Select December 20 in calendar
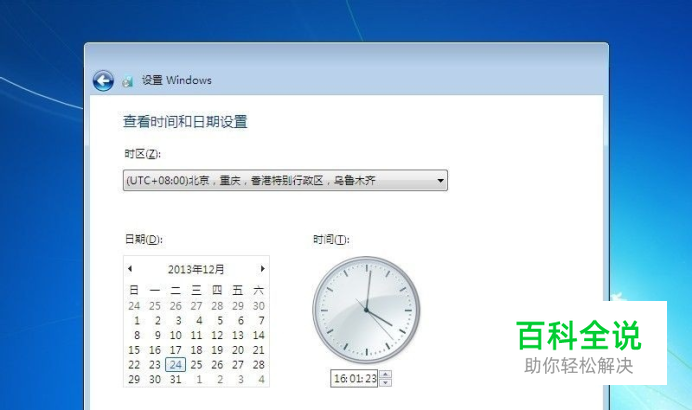 [x=238, y=350]
